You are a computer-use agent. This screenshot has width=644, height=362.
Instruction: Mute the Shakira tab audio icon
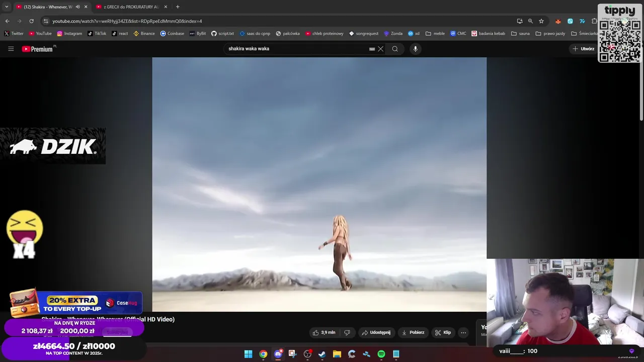point(77,7)
